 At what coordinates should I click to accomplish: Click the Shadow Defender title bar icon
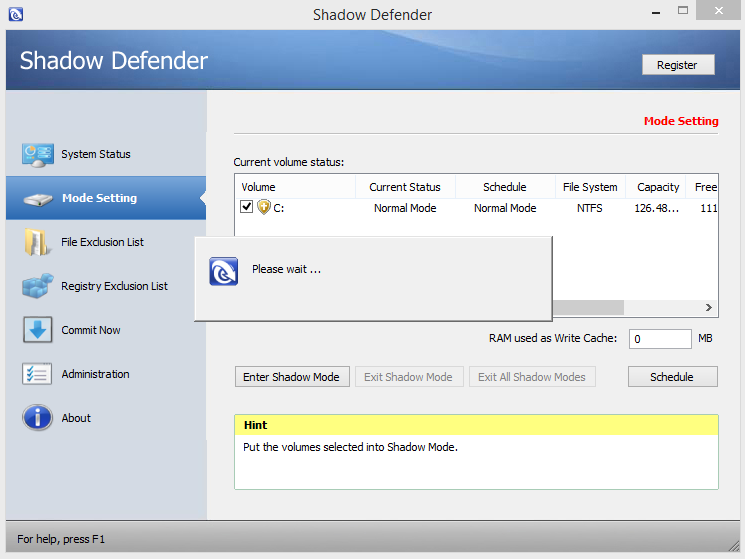tap(16, 14)
